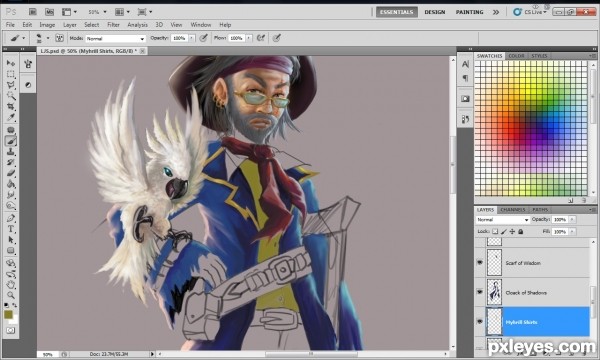Open brush Mode dropdown in options bar

[116, 38]
